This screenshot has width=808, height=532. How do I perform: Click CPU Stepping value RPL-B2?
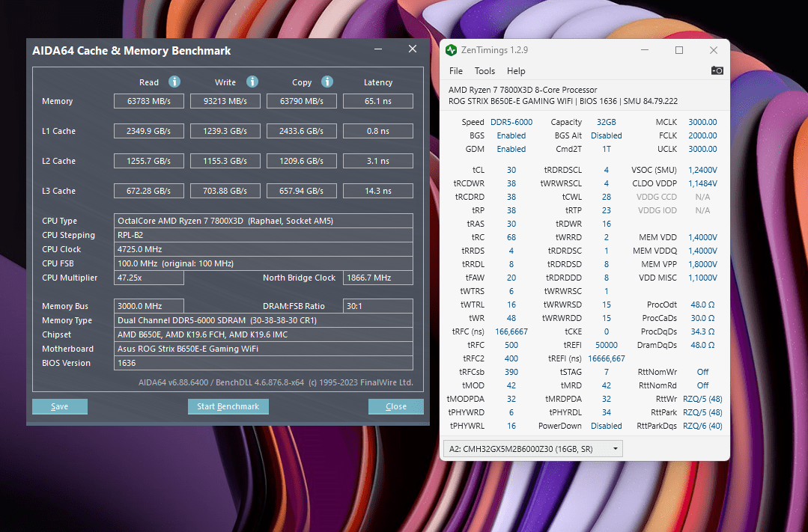coord(264,235)
